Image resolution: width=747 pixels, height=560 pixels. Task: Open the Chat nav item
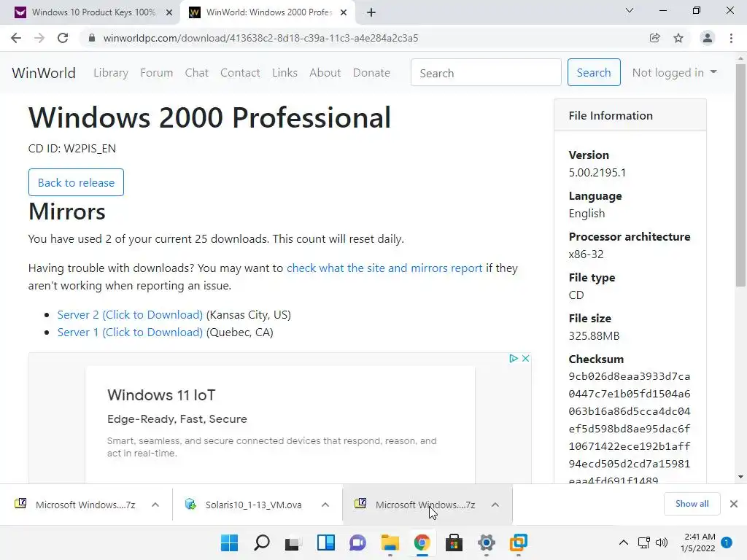click(197, 73)
